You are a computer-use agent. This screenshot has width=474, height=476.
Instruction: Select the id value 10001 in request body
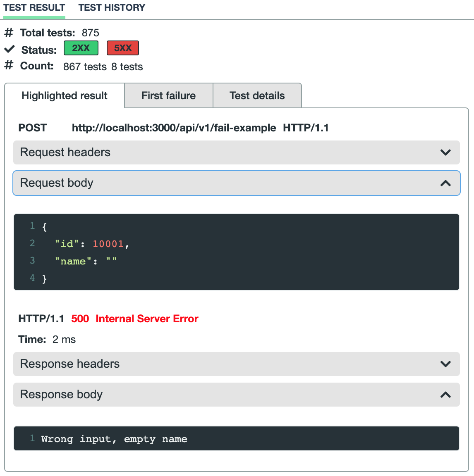[x=108, y=243]
